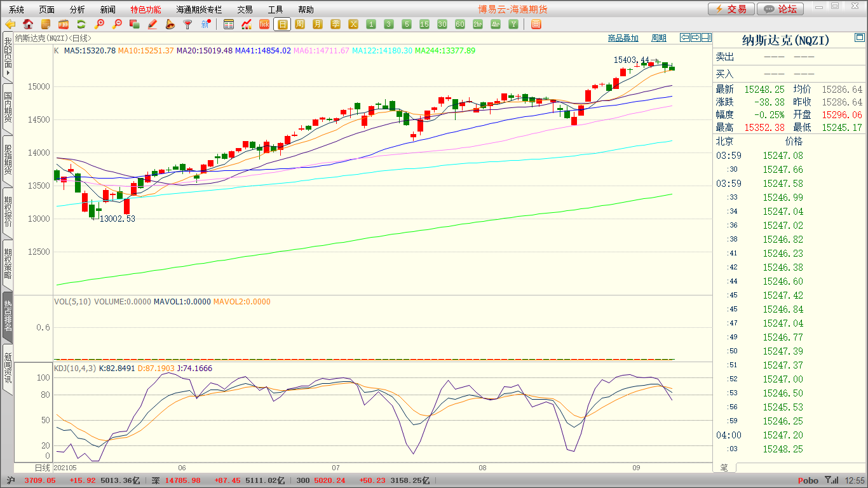Select the 周 weekly period
This screenshot has height=488, width=868.
300,25
